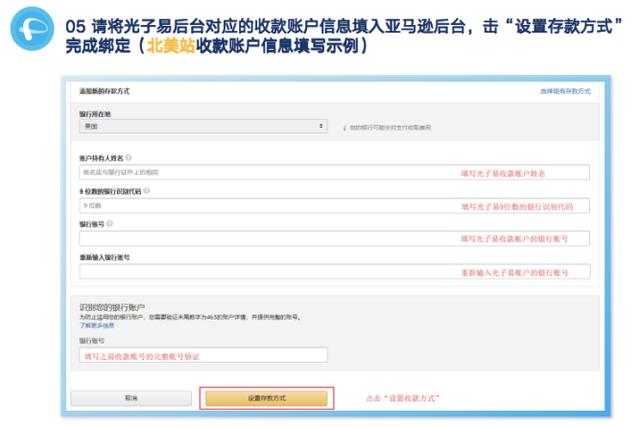Click the orange 北美站 text in title
The height and width of the screenshot is (427, 640).
pyautogui.click(x=171, y=46)
